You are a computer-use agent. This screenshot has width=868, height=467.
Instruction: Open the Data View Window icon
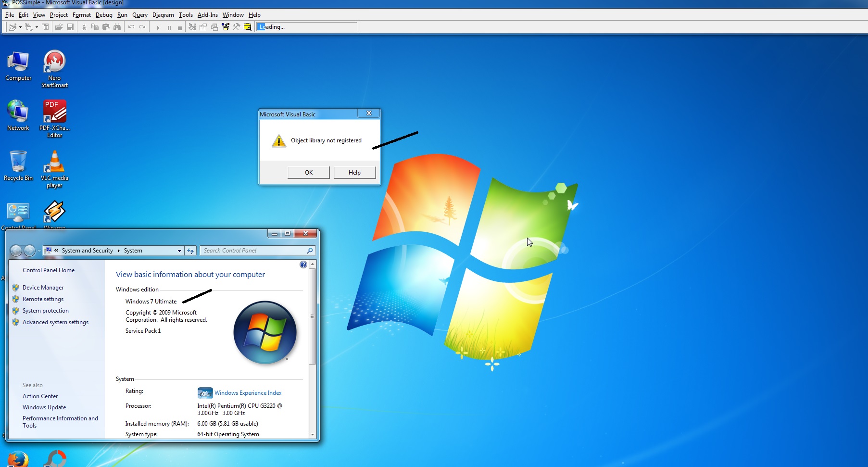tap(248, 27)
